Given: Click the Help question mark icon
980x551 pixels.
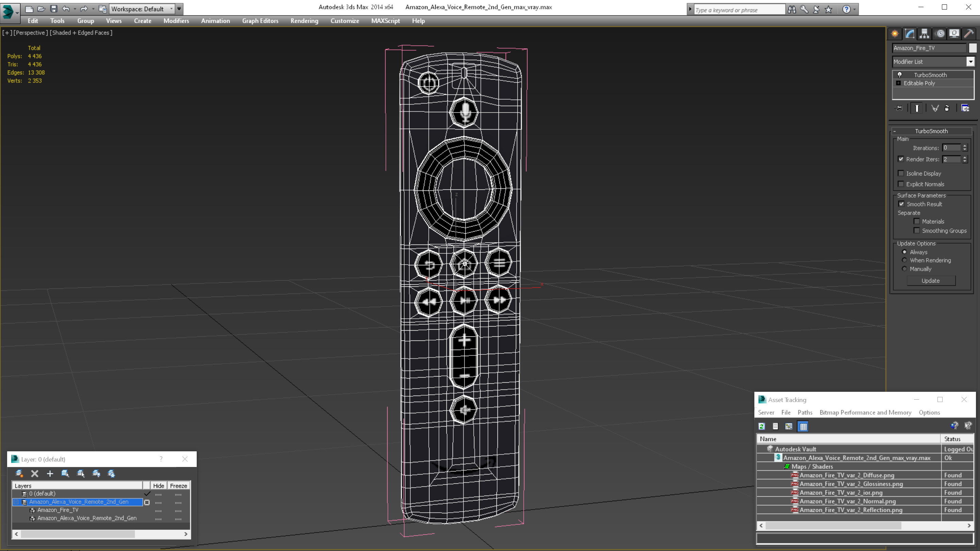Looking at the screenshot, I should 846,10.
